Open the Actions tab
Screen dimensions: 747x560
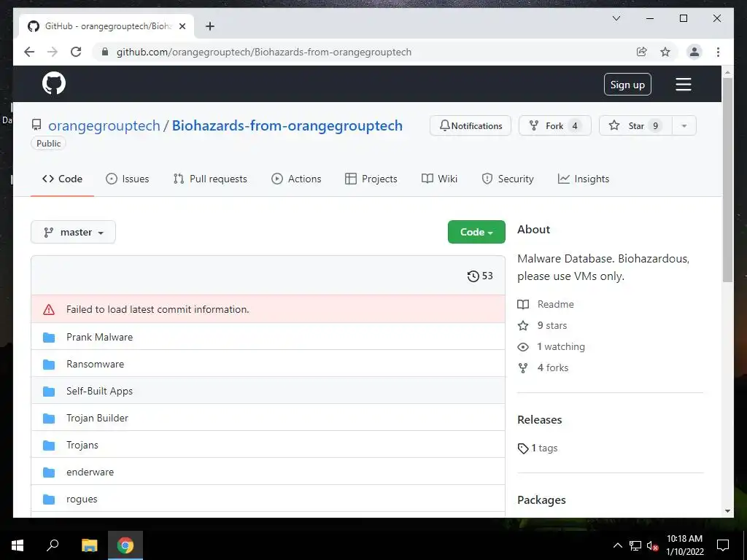pyautogui.click(x=296, y=179)
